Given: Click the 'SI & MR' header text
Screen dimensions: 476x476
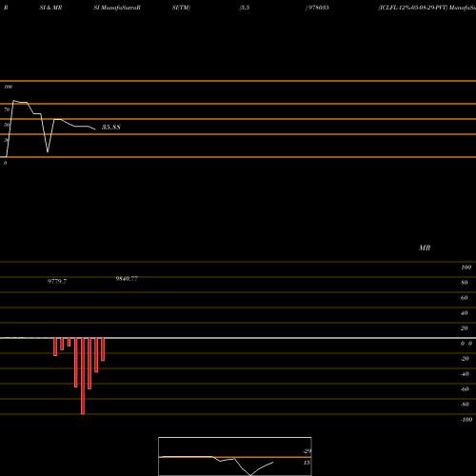Looking at the screenshot, I should (50, 8).
